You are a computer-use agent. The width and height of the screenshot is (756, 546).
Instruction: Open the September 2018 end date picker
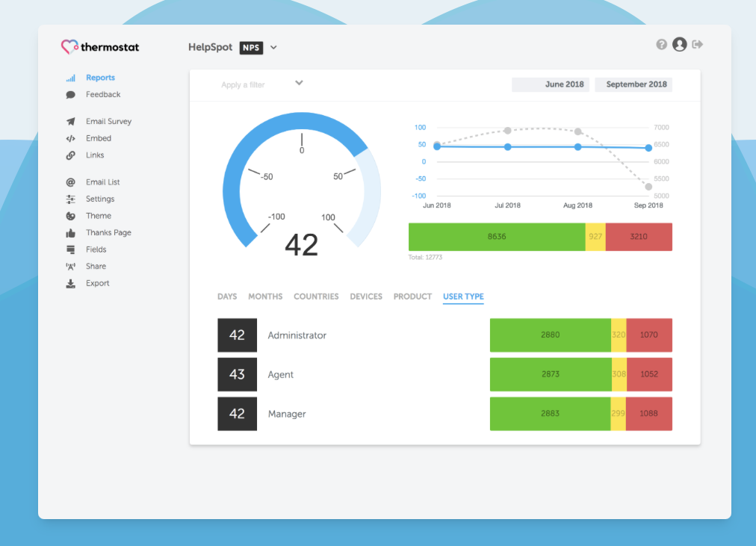point(633,84)
